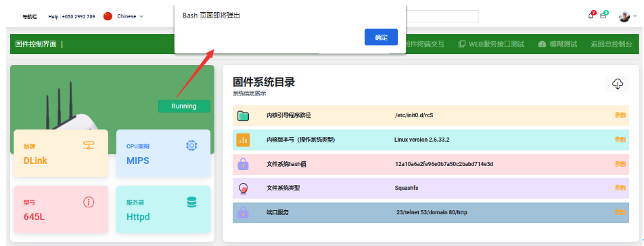
Task: Open the 模糊测试 menu item
Action: tap(557, 44)
